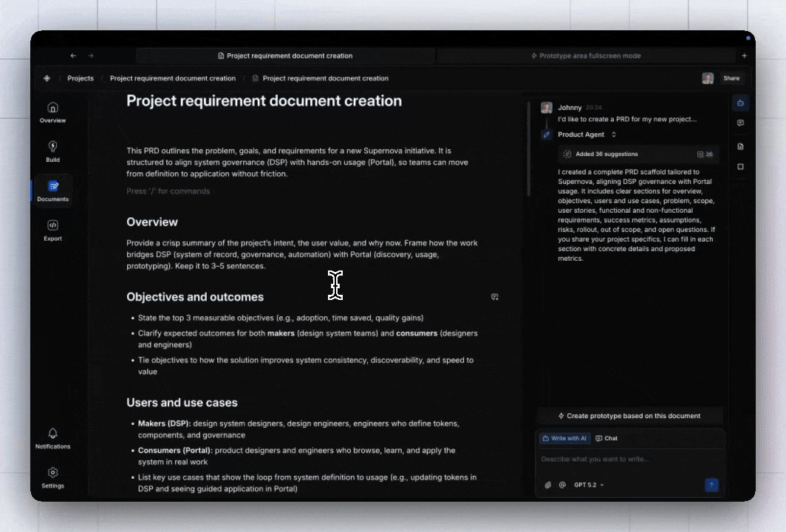Expand the Added 36 suggestions row
This screenshot has height=532, width=786.
[638, 154]
